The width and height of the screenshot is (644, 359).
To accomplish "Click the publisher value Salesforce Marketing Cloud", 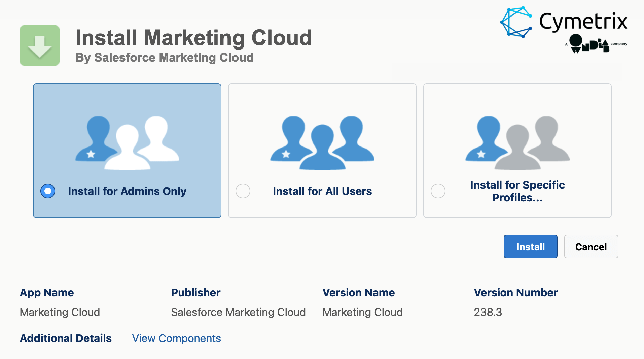I will (238, 312).
